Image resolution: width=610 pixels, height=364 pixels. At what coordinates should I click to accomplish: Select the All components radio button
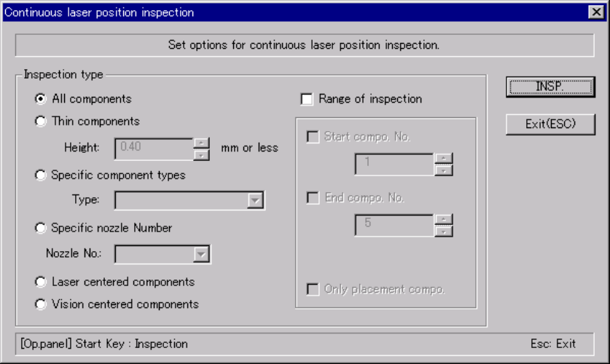[x=41, y=99]
